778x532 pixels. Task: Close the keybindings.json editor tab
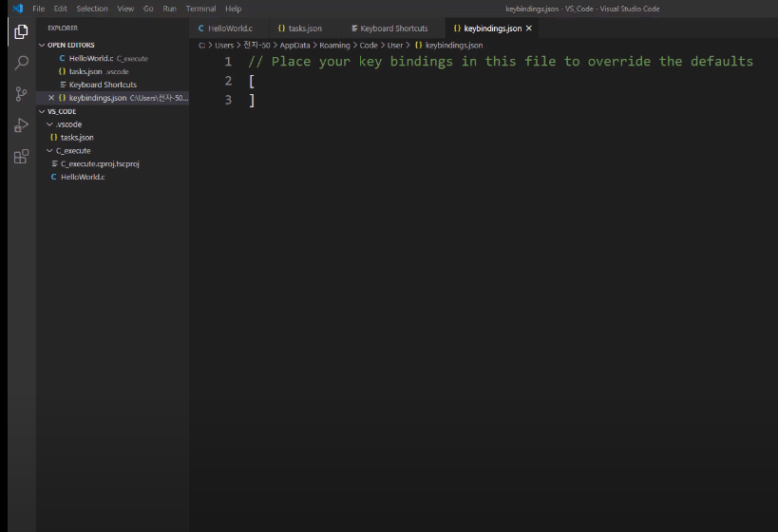click(529, 28)
